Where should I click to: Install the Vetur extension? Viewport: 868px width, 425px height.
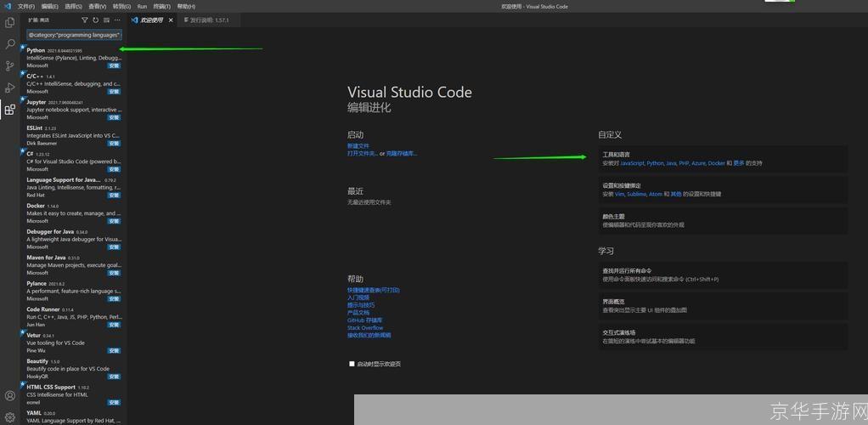coord(114,351)
